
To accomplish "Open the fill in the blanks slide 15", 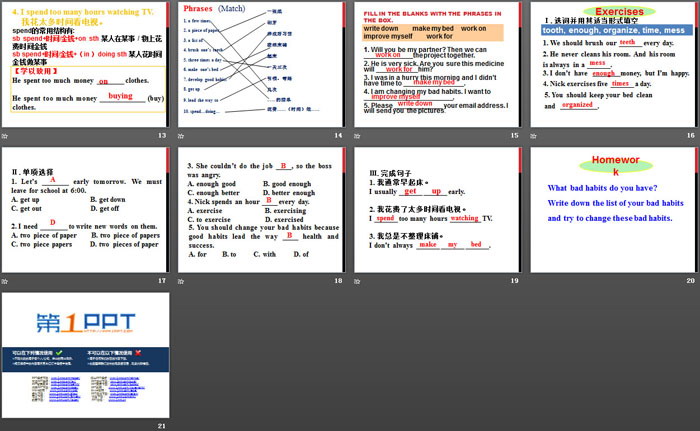I will pos(437,65).
